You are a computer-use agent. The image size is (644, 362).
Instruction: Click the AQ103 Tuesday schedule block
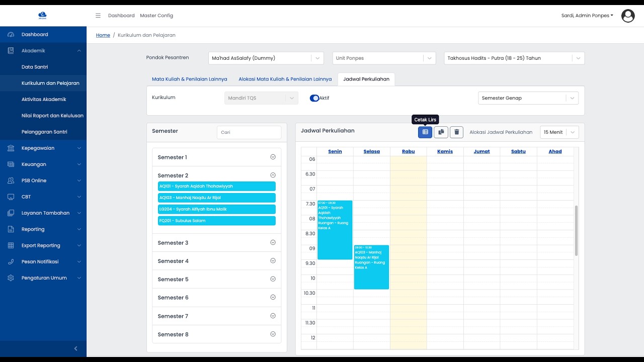click(371, 267)
